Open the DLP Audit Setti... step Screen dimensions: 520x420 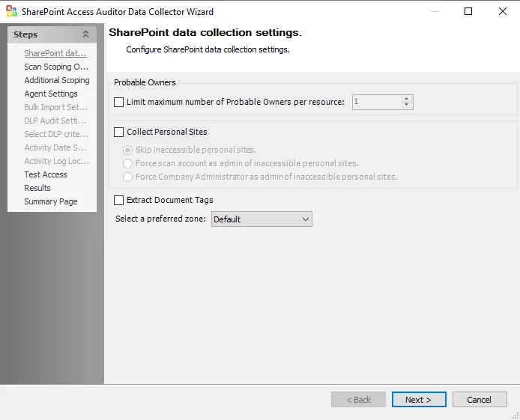55,121
